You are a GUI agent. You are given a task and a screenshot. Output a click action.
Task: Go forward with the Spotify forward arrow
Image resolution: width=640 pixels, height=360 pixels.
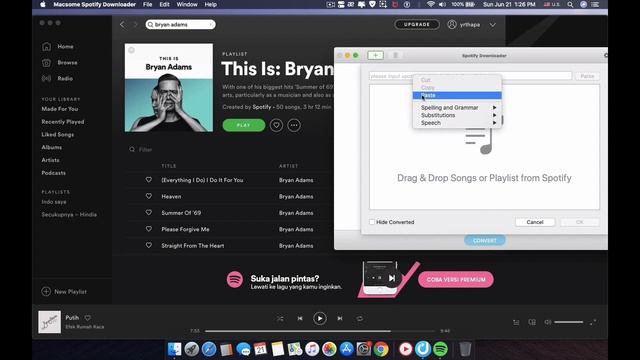[136, 24]
